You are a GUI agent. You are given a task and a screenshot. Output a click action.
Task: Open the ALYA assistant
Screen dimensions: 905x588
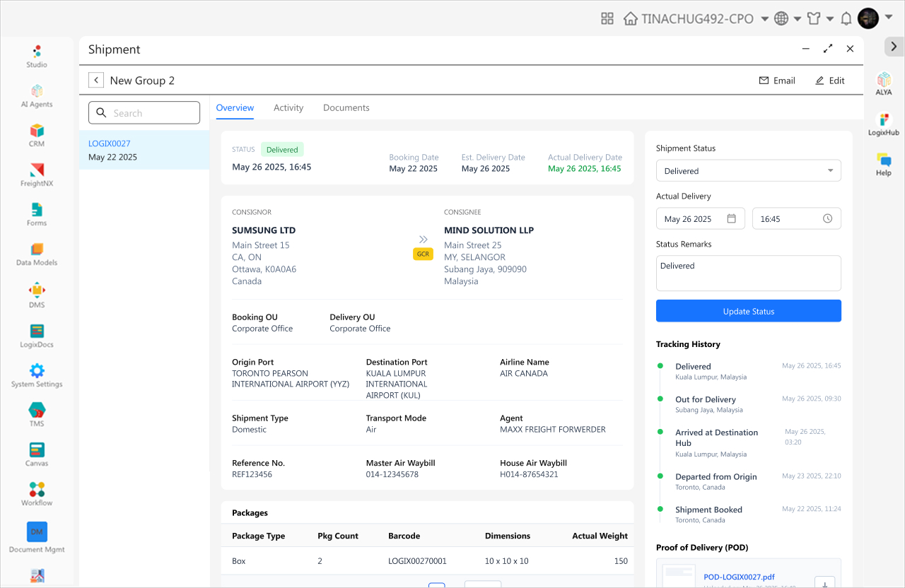pyautogui.click(x=884, y=84)
